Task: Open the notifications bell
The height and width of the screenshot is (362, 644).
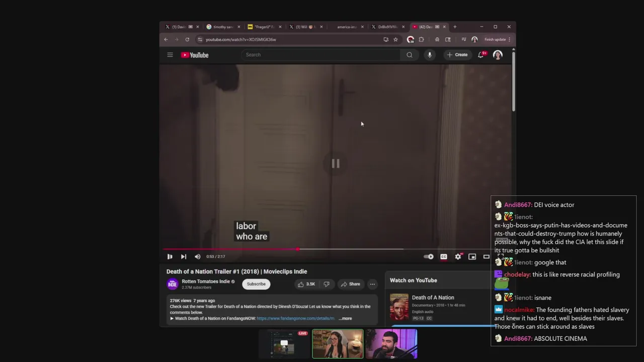Action: pyautogui.click(x=481, y=54)
